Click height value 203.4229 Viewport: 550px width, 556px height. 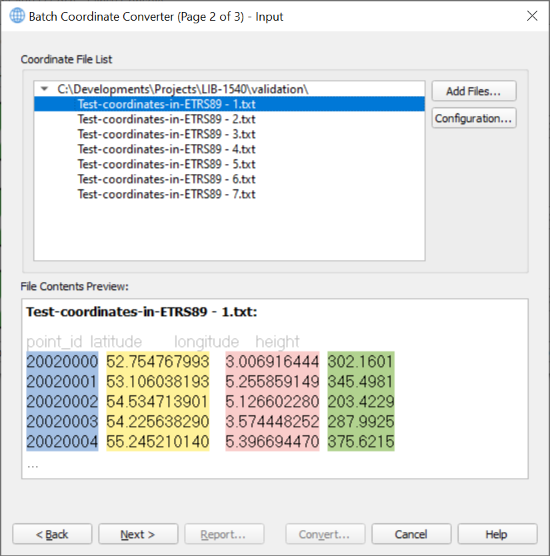coord(361,402)
